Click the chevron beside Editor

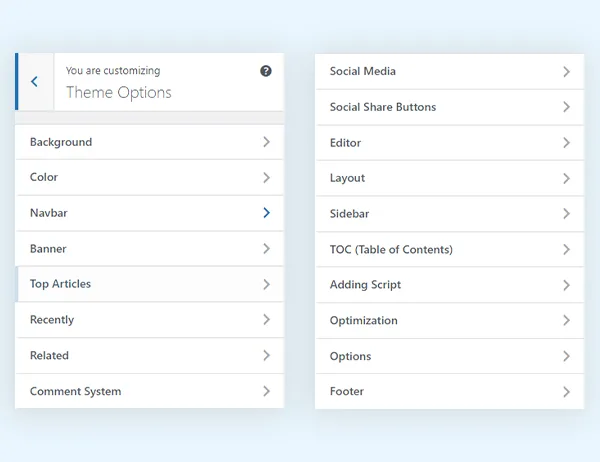pyautogui.click(x=566, y=143)
